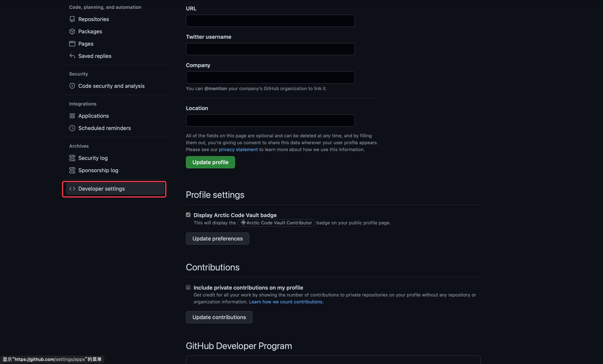This screenshot has height=364, width=603.
Task: Follow Learn how we count contributions link
Action: tap(285, 302)
